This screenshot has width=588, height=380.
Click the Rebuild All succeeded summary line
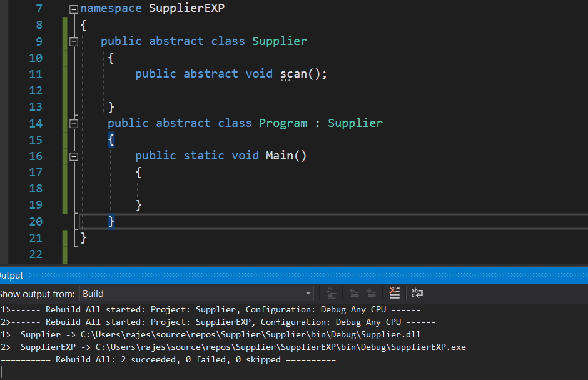pos(168,360)
